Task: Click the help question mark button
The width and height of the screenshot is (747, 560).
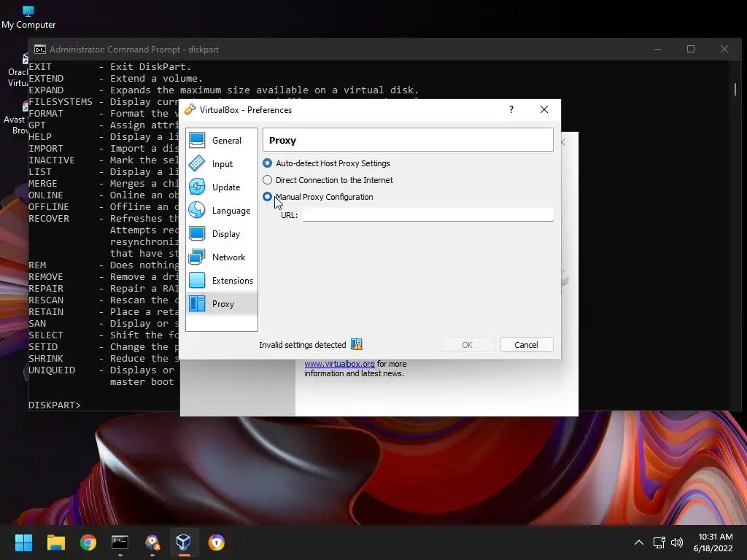Action: (x=511, y=109)
